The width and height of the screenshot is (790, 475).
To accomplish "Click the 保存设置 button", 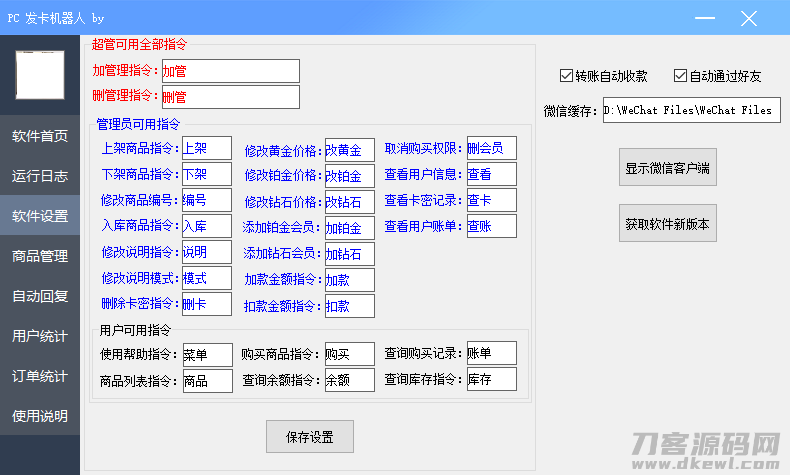I will pos(310,437).
